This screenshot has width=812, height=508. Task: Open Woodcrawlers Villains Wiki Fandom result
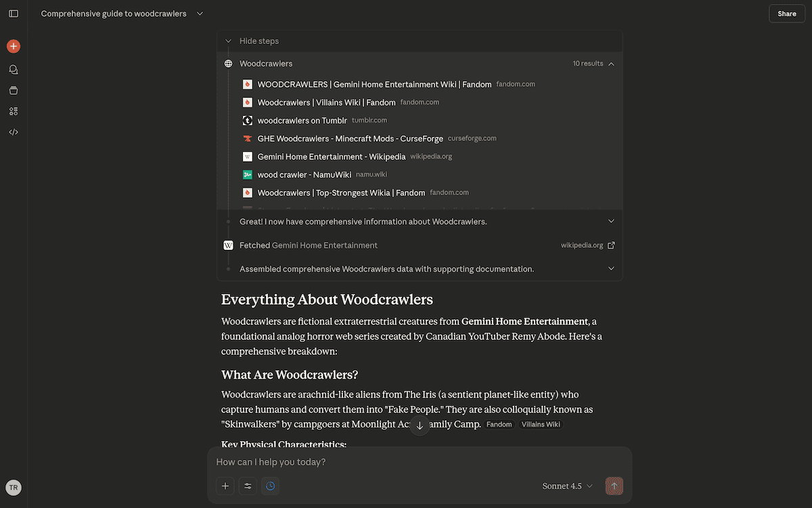[x=326, y=102]
